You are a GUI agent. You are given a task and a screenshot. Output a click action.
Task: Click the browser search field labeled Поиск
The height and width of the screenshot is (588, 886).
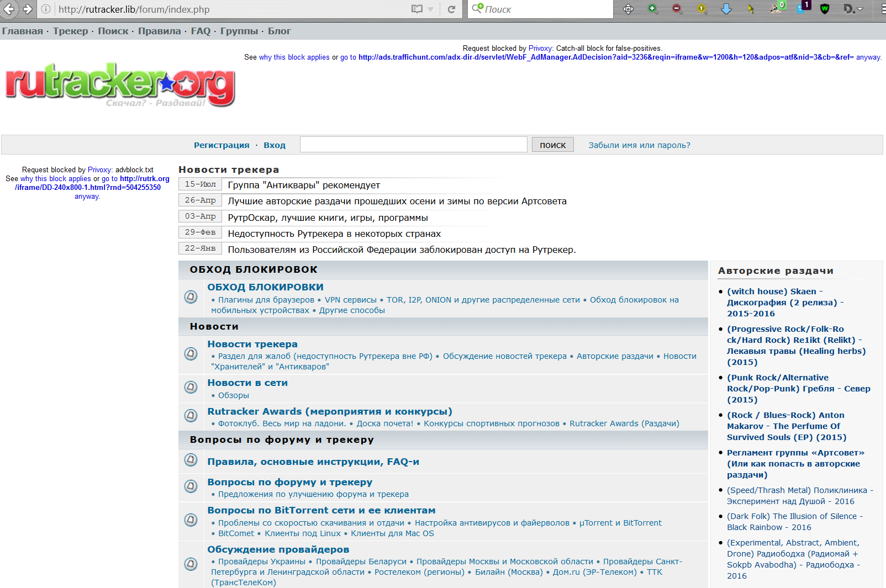pos(540,9)
